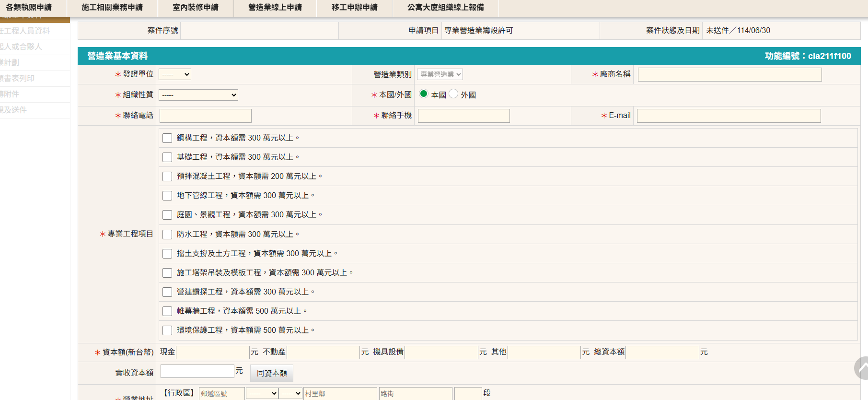
Task: Open the 營造業類別 dropdown
Action: click(440, 74)
